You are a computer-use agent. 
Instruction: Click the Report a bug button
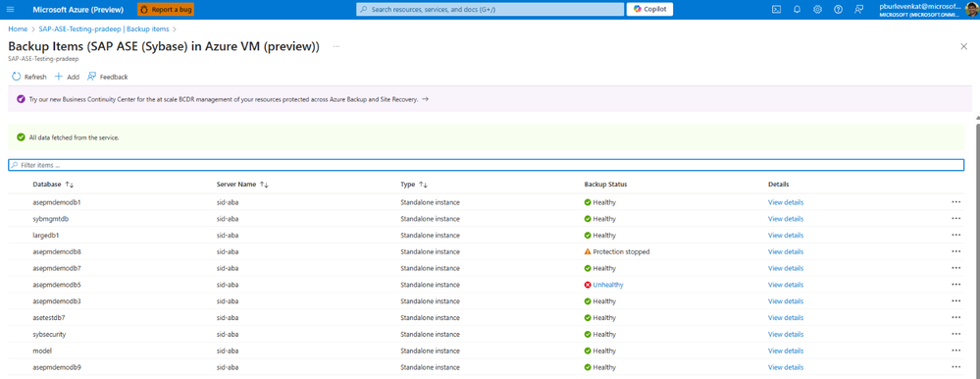point(166,10)
